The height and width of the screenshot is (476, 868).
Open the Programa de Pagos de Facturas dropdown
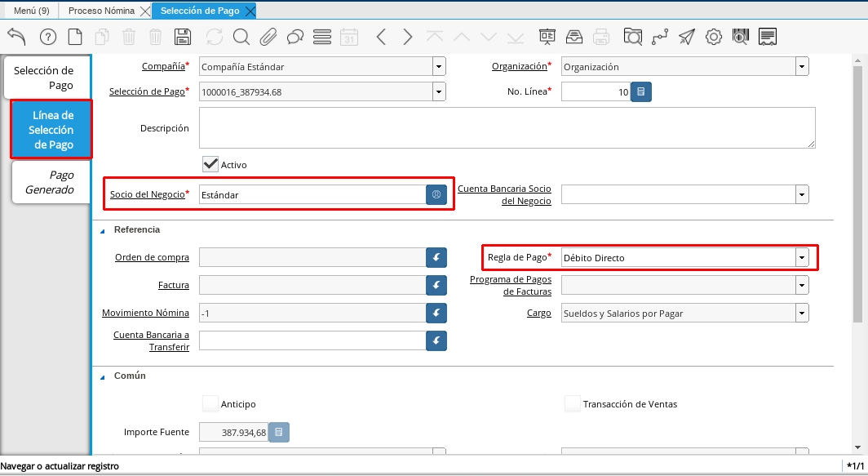[802, 286]
